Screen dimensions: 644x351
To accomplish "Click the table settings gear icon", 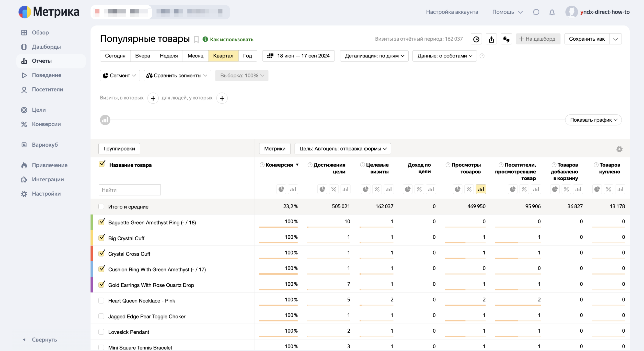I will pyautogui.click(x=619, y=149).
